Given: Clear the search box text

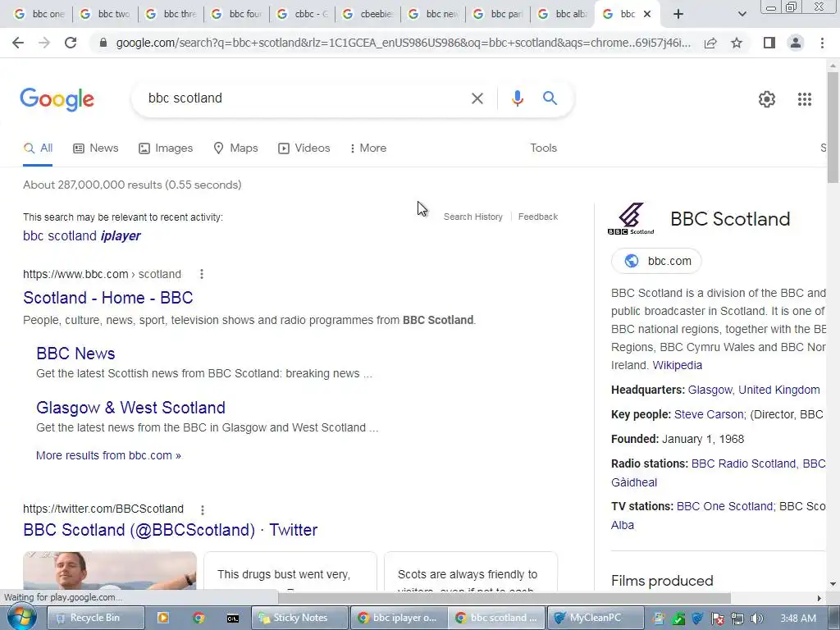Looking at the screenshot, I should 477,98.
